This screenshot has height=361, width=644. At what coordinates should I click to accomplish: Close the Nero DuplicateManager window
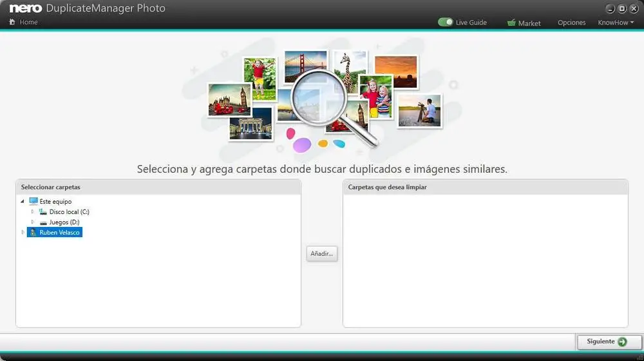click(634, 8)
